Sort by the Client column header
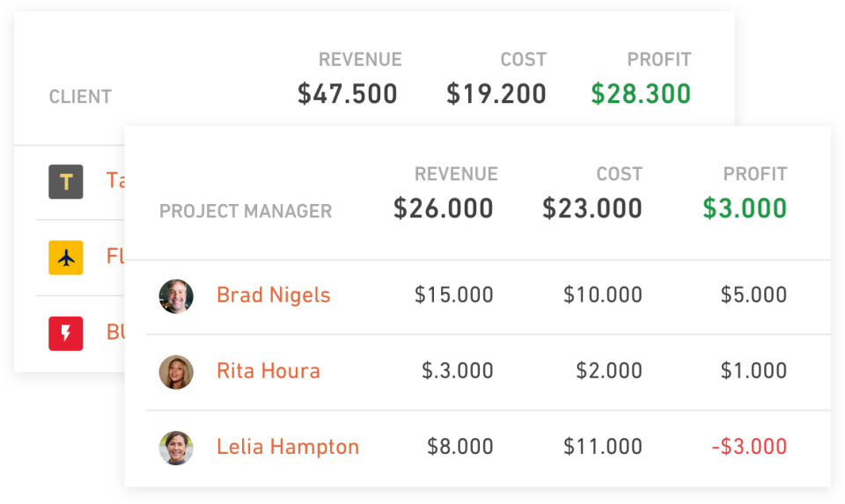Screen dimensions: 845x504 click(x=80, y=97)
